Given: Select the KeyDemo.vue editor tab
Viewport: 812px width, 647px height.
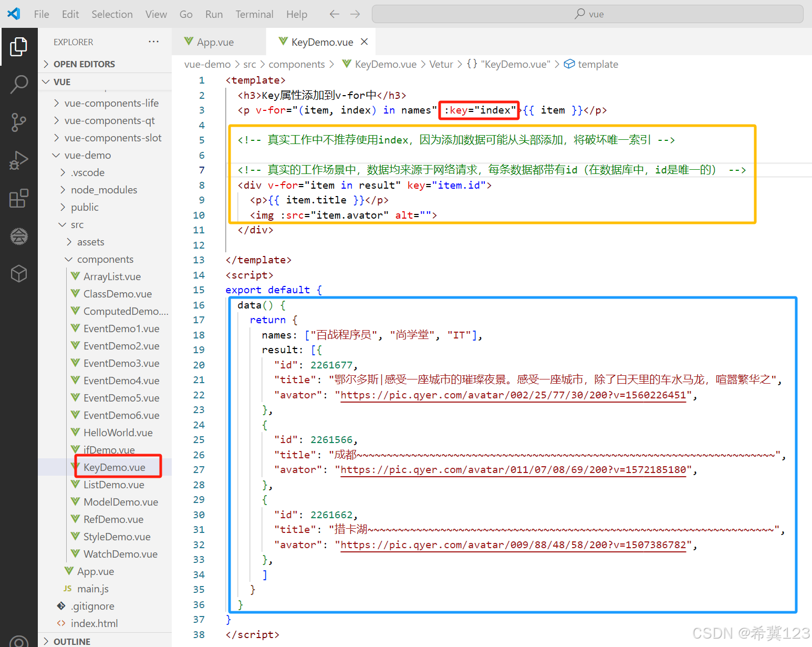Looking at the screenshot, I should point(321,42).
